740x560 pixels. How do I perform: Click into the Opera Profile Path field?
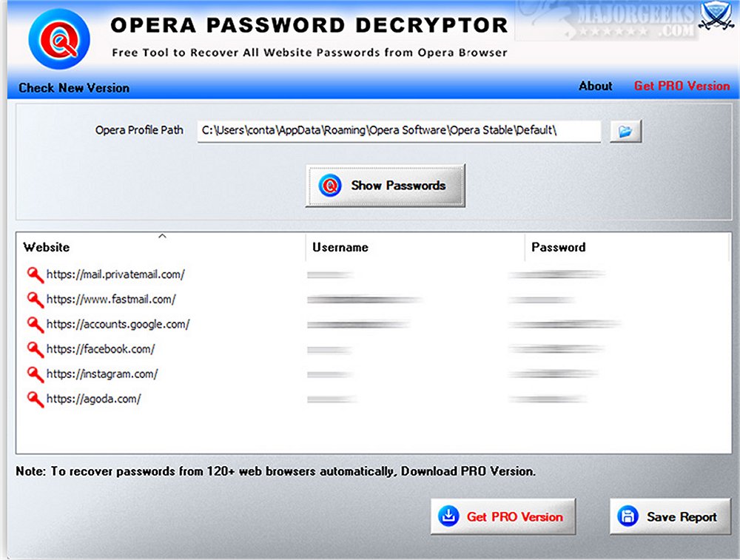pos(399,131)
